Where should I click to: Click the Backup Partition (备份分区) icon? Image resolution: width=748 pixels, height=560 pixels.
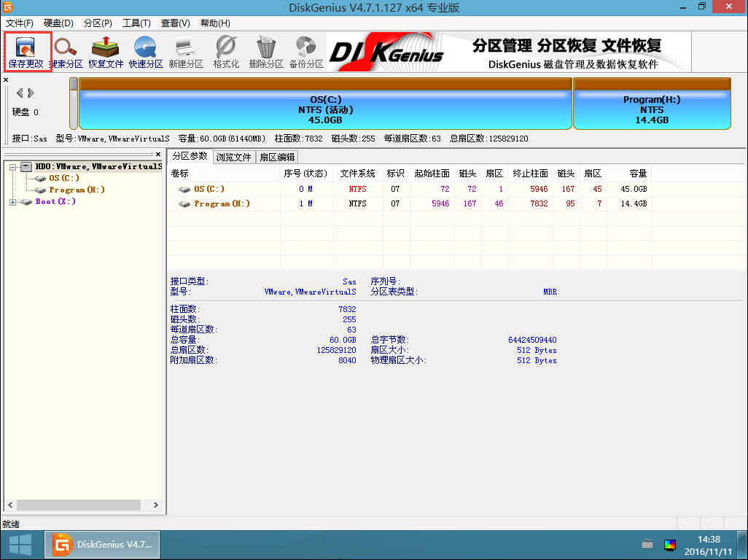306,52
